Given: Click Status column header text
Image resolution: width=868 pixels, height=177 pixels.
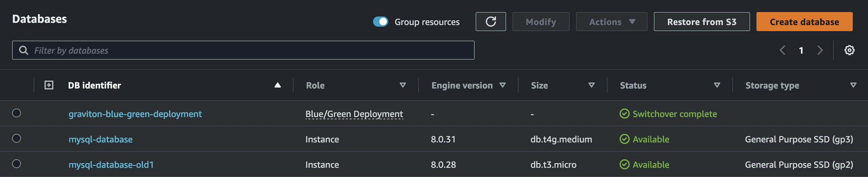Looking at the screenshot, I should click(x=633, y=85).
